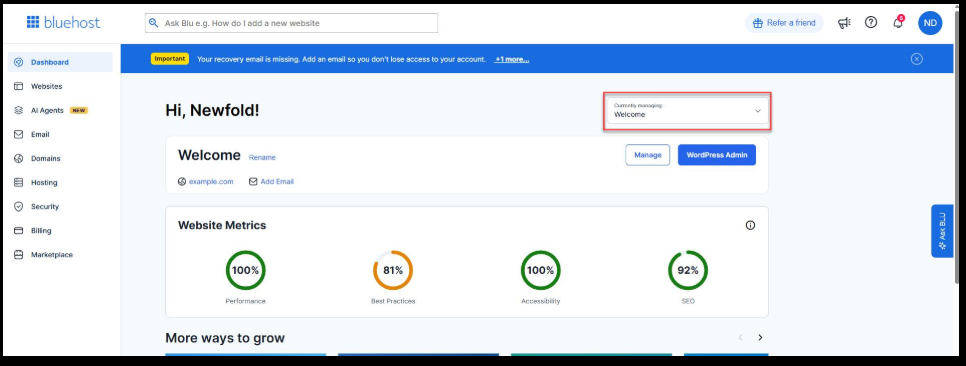
Task: Click the Website Metrics heading
Action: [x=222, y=226]
